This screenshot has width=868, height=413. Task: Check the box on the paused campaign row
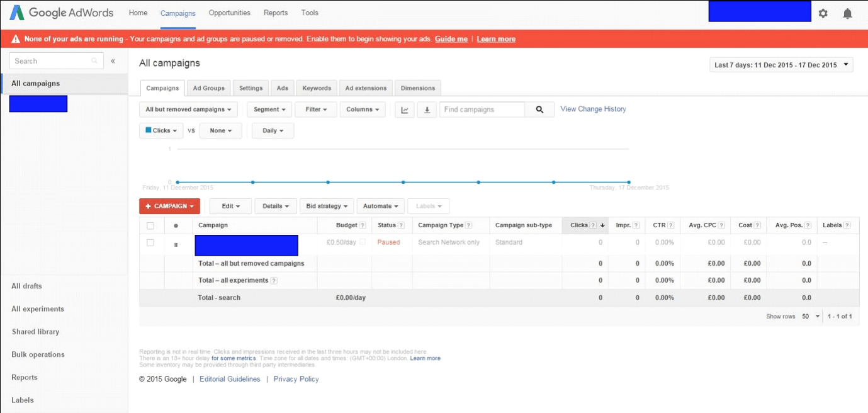[x=151, y=242]
